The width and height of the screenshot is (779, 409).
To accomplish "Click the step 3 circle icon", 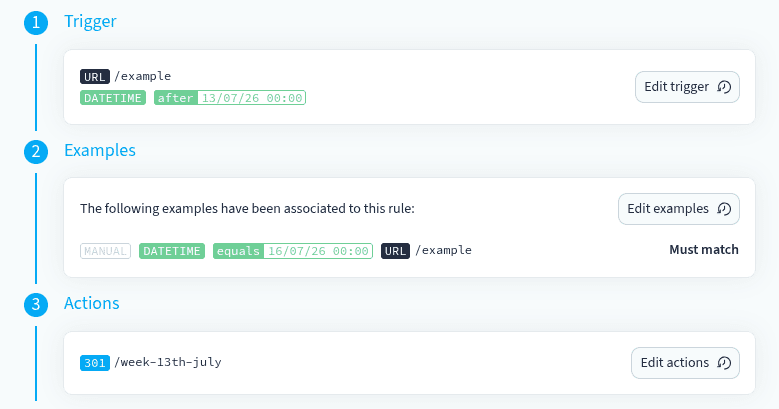I will tap(36, 305).
